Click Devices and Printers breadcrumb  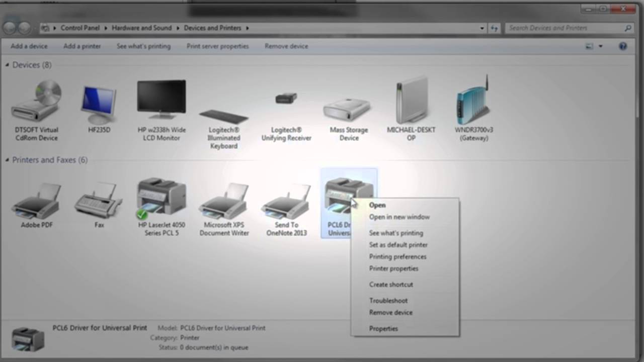tap(212, 28)
